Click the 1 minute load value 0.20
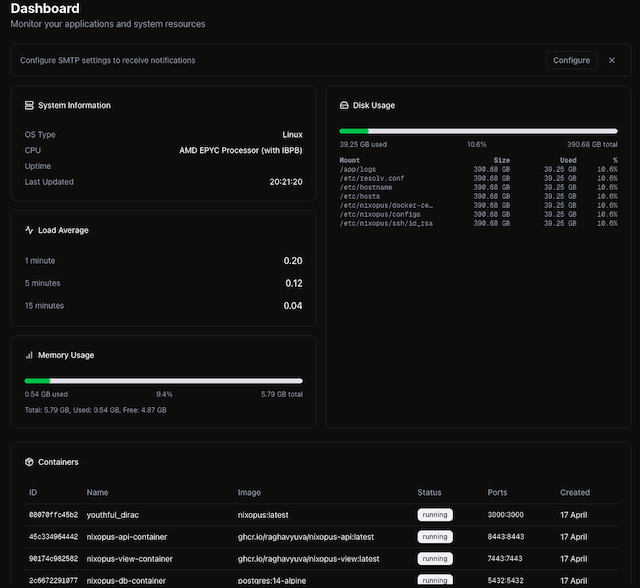Viewport: 640px width, 588px height. 293,261
